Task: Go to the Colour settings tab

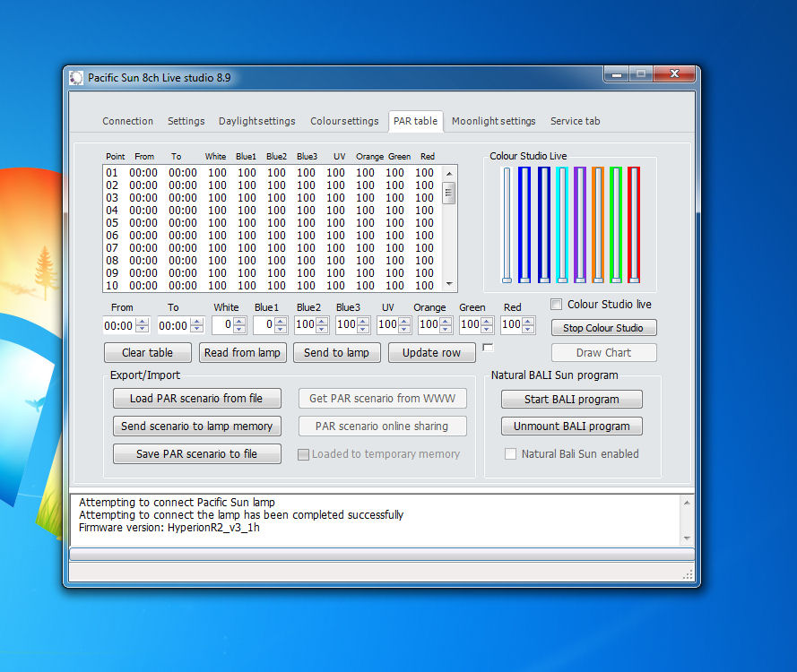Action: point(344,121)
